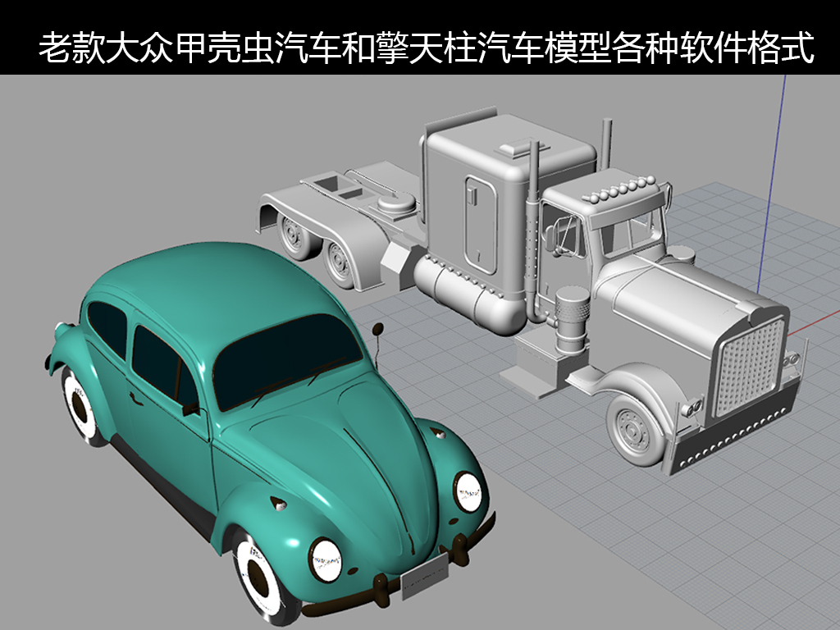Click the Chinese title text banner

point(427,48)
